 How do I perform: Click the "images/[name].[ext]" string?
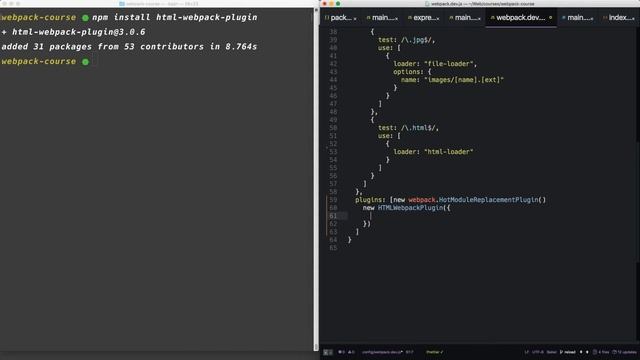click(464, 80)
